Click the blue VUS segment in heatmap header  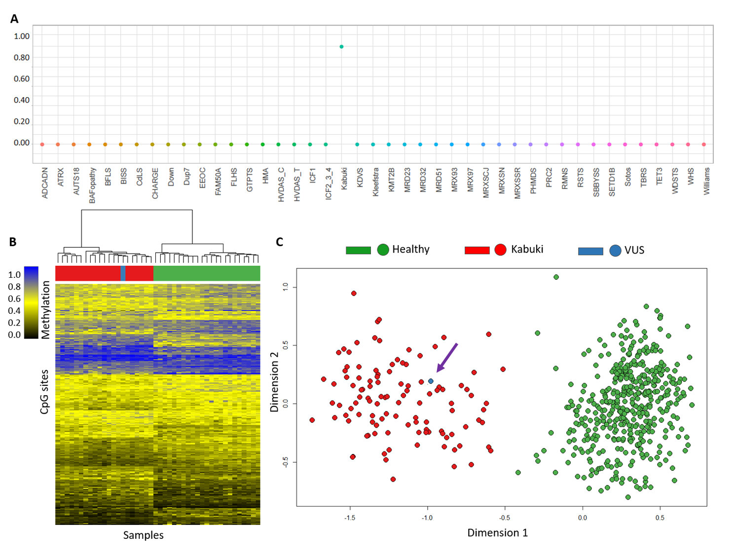(123, 273)
